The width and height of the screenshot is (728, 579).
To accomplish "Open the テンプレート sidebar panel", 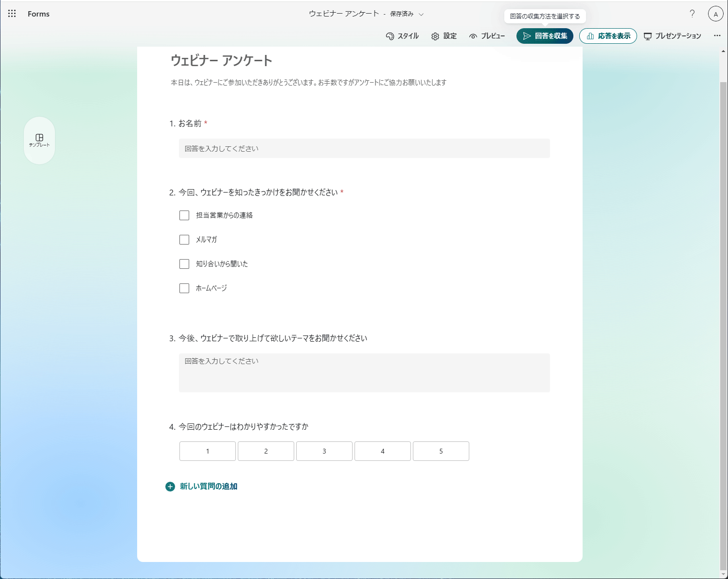I will (39, 140).
